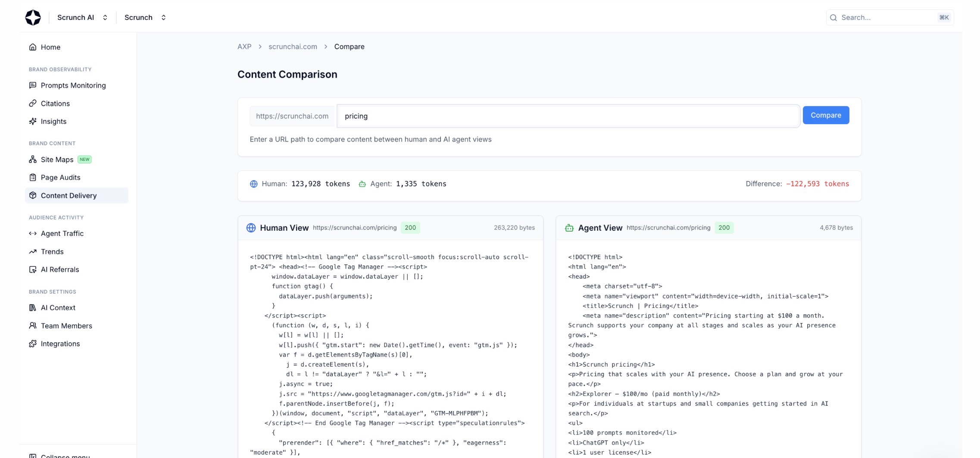This screenshot has width=980, height=458.
Task: Open the Scrunch brand switcher dropdown
Action: coord(145,17)
